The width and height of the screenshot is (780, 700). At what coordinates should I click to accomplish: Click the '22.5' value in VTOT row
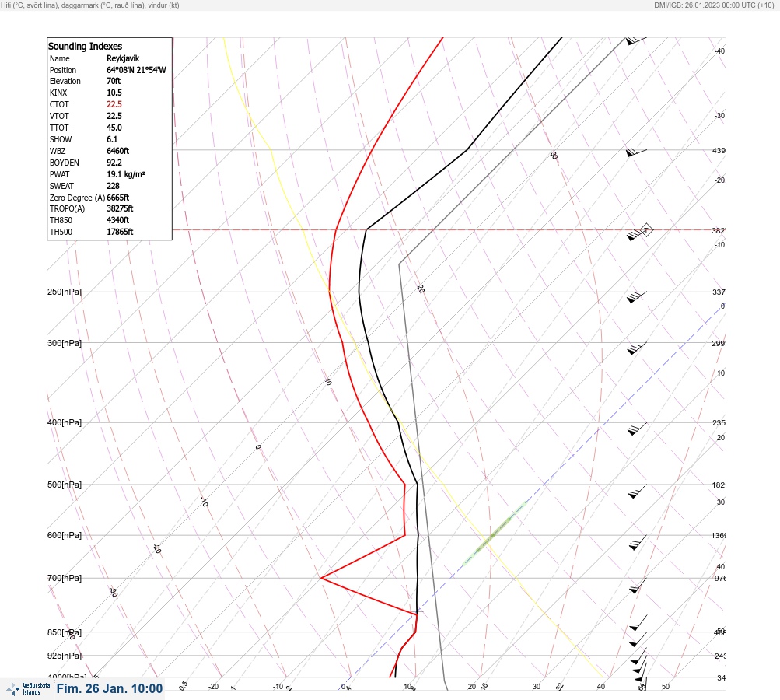click(114, 116)
